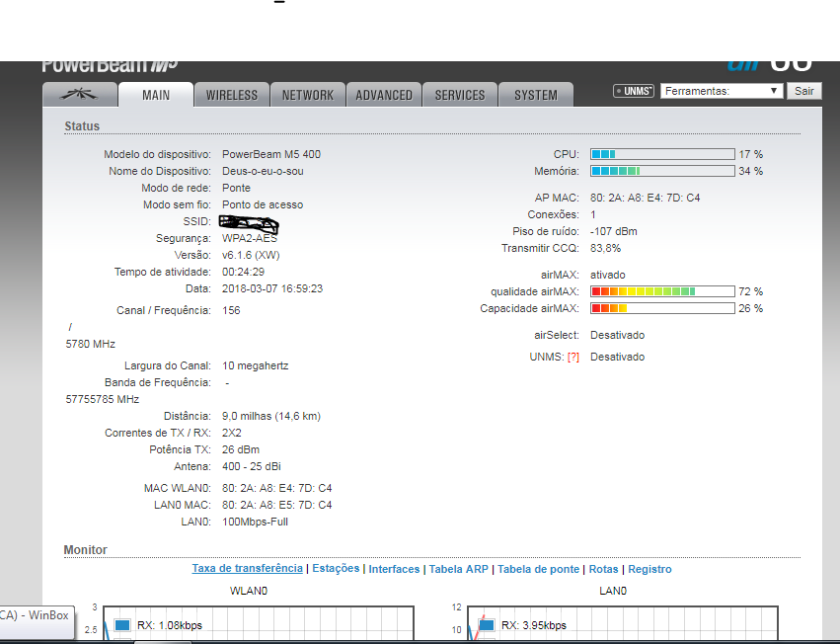Open the Interfaces monitor link

coord(394,569)
